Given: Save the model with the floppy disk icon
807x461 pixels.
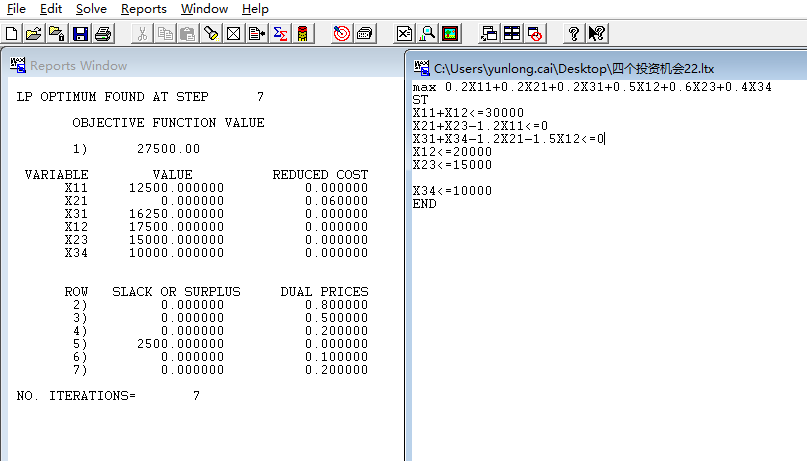Looking at the screenshot, I should pyautogui.click(x=80, y=33).
